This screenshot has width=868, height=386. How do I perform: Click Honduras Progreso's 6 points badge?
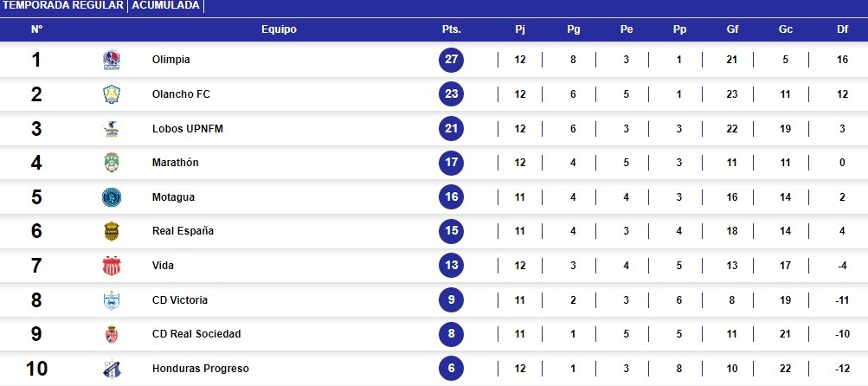click(x=451, y=369)
